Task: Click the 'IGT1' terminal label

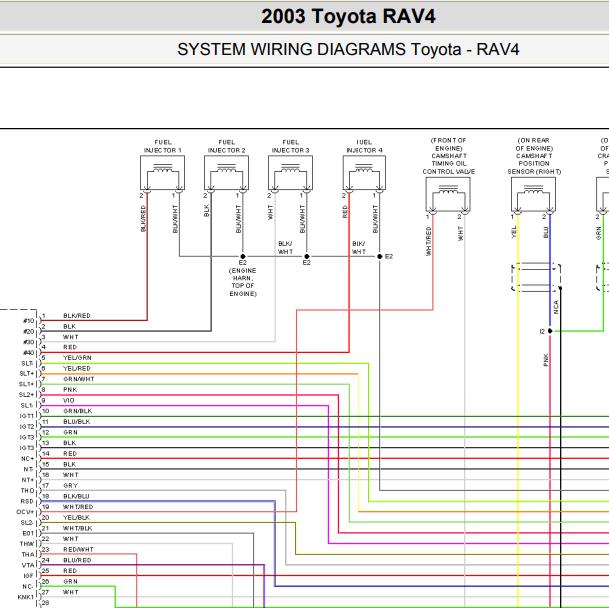Action: [27, 416]
